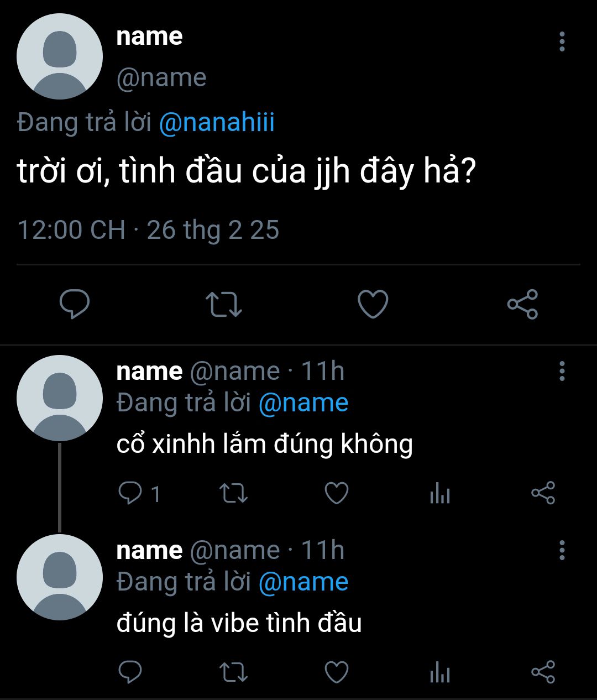This screenshot has height=700, width=597.
Task: Retweet the main tweet
Action: [223, 304]
